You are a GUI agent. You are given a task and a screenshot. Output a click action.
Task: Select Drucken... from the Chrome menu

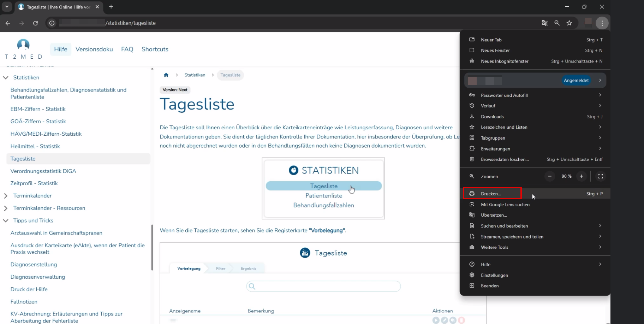coord(491,194)
